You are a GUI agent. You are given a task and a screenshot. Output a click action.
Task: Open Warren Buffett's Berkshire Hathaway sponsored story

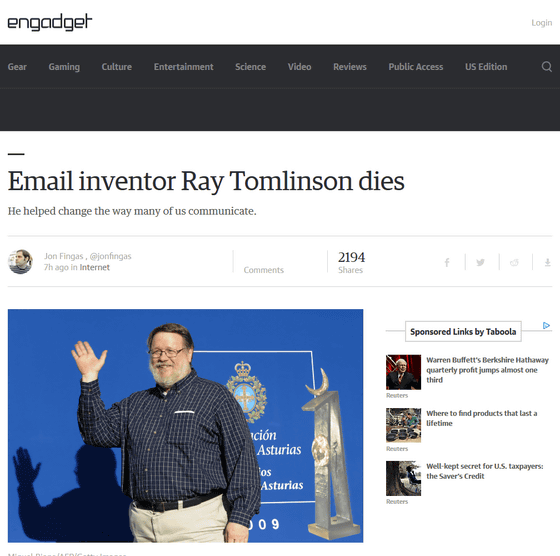click(487, 370)
